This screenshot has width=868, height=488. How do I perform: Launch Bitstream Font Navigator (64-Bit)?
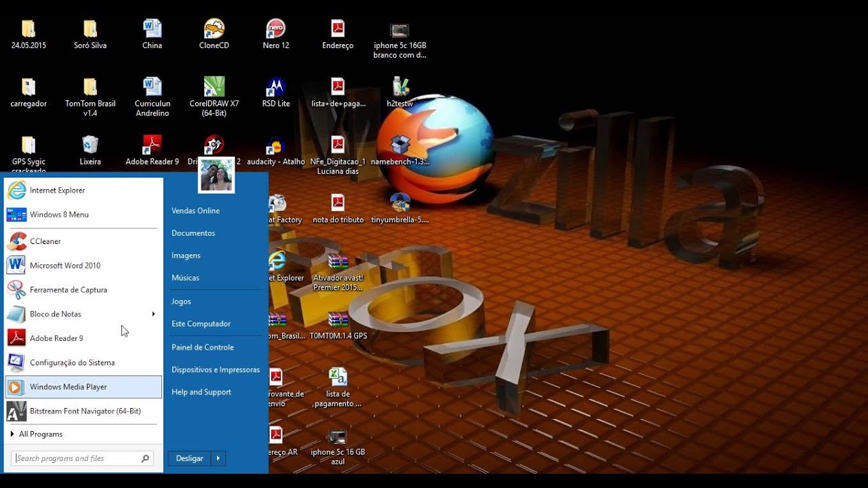click(x=83, y=411)
